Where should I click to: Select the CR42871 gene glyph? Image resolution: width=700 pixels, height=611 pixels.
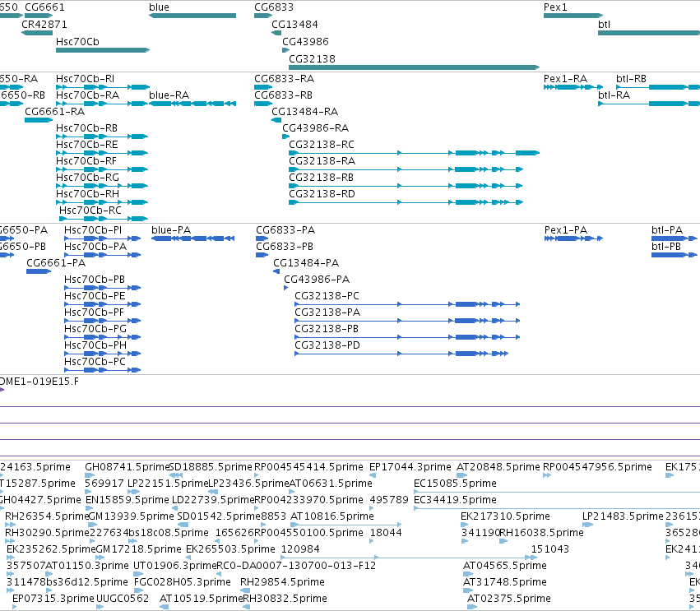coord(37,33)
